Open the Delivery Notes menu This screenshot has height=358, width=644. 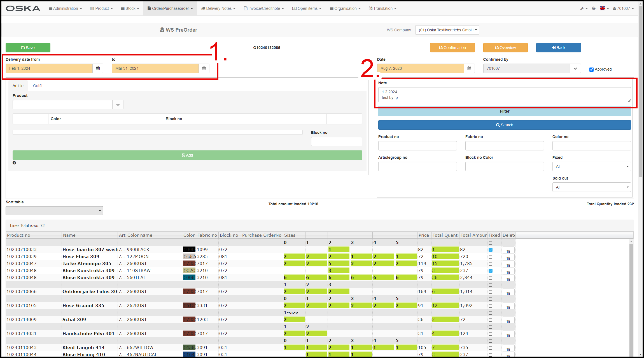coord(218,8)
